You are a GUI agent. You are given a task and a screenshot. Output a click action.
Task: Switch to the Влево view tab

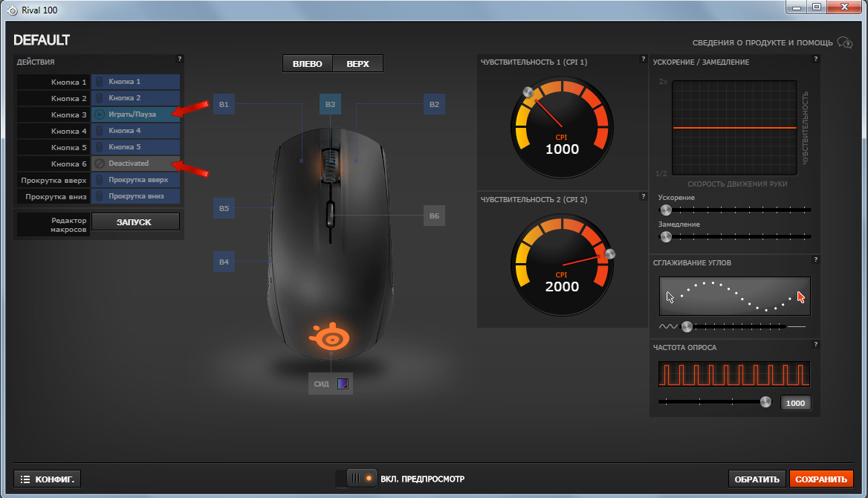point(307,64)
